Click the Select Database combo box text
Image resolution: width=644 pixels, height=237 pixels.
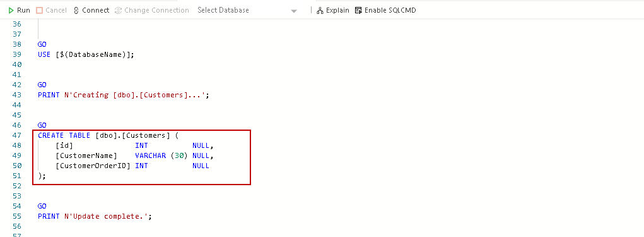(223, 10)
